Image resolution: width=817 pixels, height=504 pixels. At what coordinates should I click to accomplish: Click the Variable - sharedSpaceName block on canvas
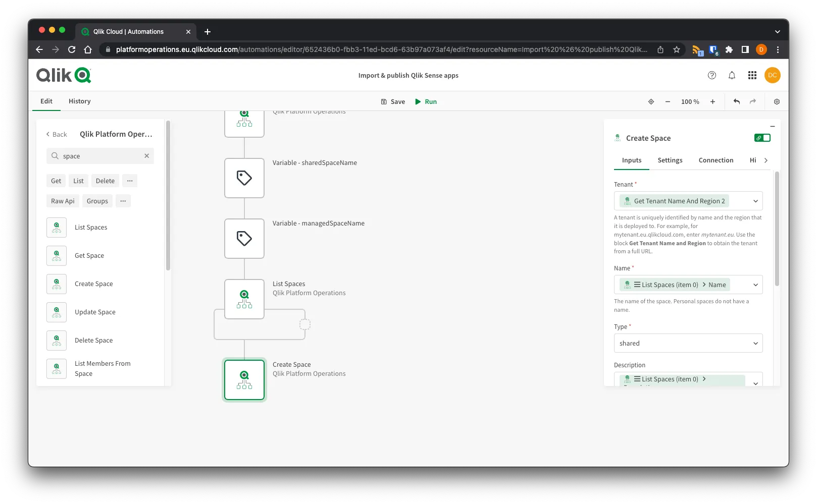(244, 178)
